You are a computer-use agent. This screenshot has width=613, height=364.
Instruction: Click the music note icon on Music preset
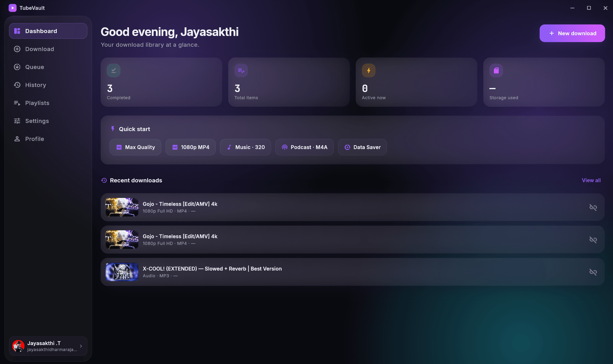point(229,147)
